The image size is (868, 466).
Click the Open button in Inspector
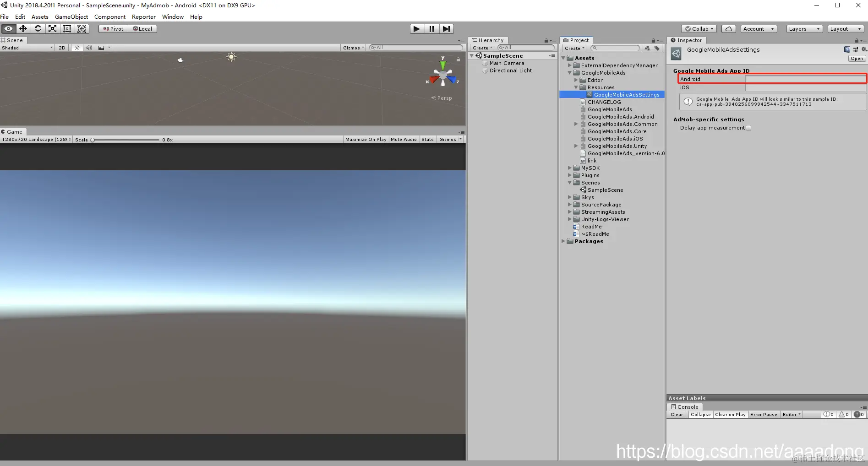click(x=857, y=59)
